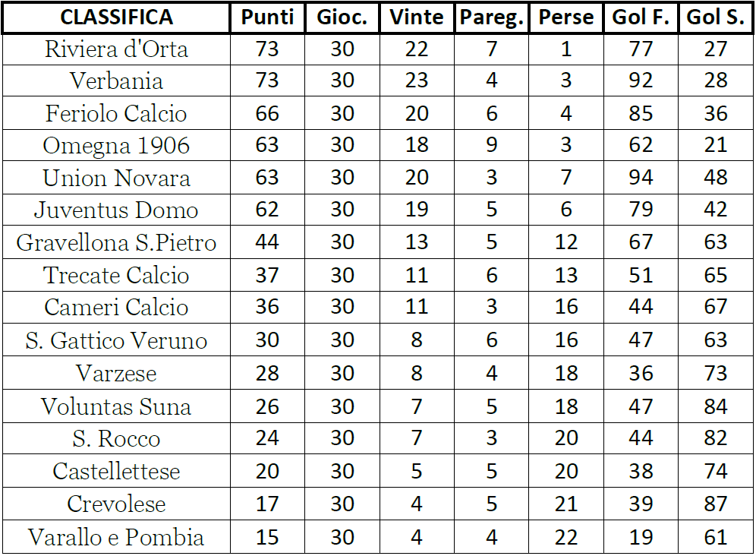Select Varallo e Pombia's 15 points cell
This screenshot has height=556, width=756.
(x=267, y=537)
